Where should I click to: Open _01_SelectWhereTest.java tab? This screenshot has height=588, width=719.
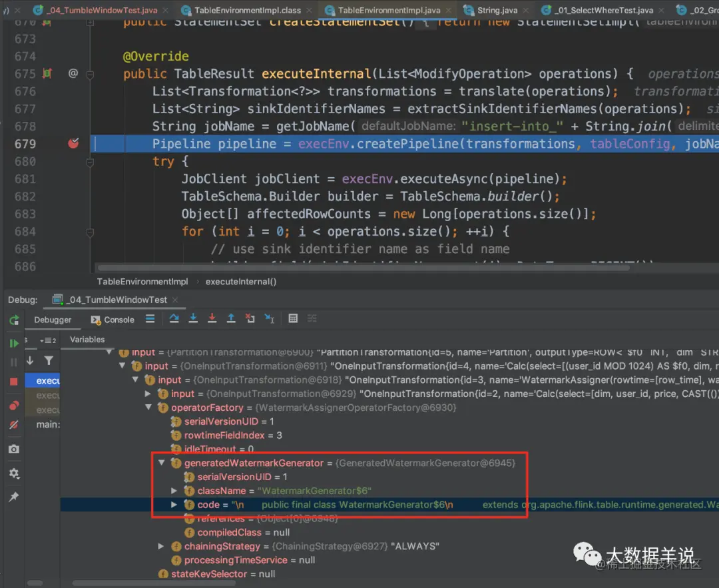point(604,10)
